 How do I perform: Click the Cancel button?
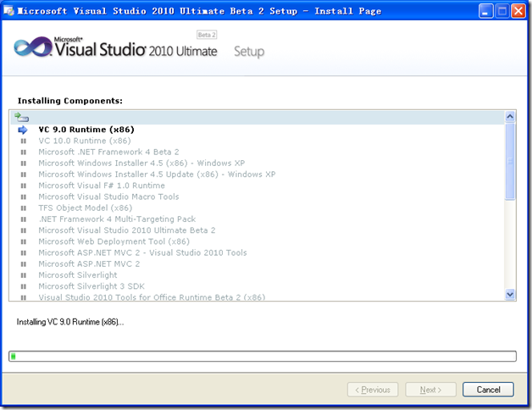coord(488,390)
